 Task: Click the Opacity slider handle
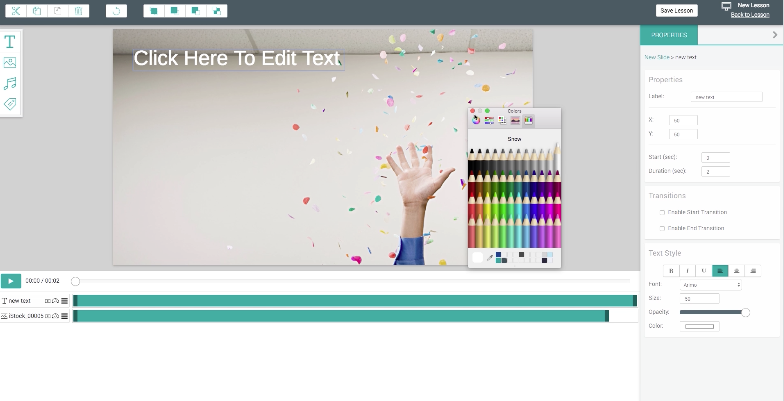[746, 312]
